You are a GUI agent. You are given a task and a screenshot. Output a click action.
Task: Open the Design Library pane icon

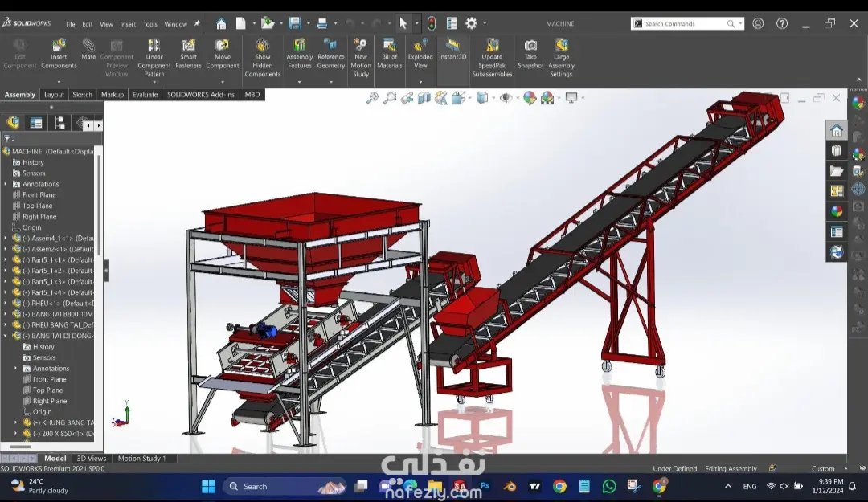837,150
